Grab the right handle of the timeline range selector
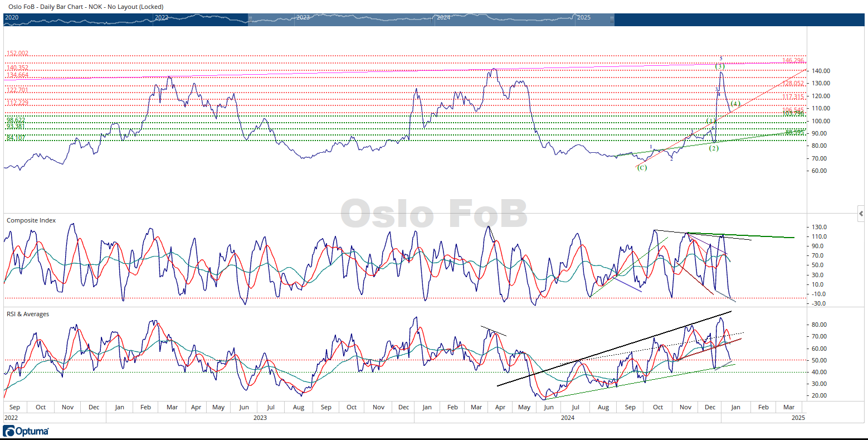 tap(612, 19)
